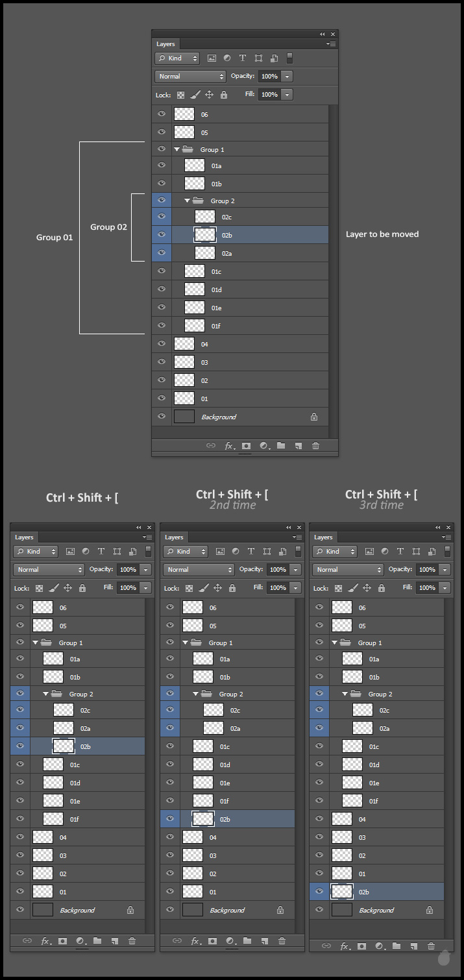
Task: Toggle layer filtering switch in the top panel
Action: 289,58
